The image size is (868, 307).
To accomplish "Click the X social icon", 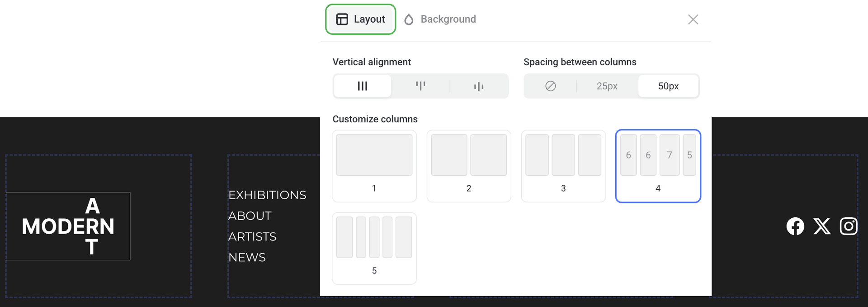I will (x=822, y=226).
